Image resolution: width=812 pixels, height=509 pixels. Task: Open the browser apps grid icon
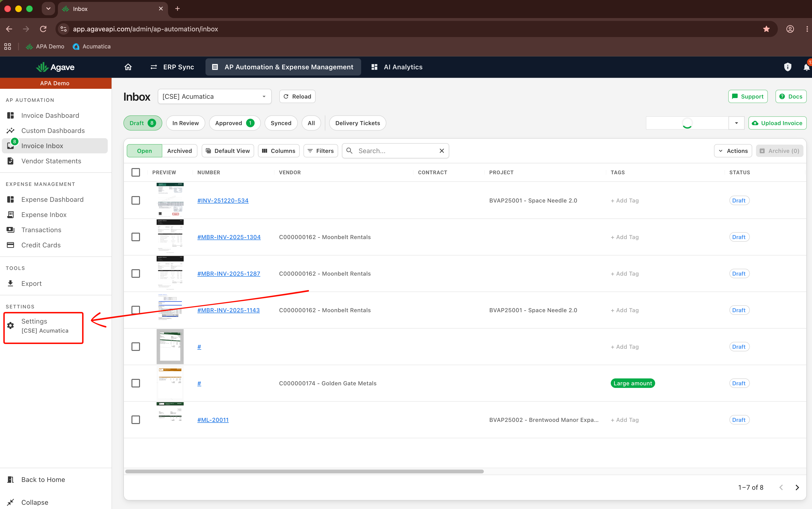click(7, 47)
